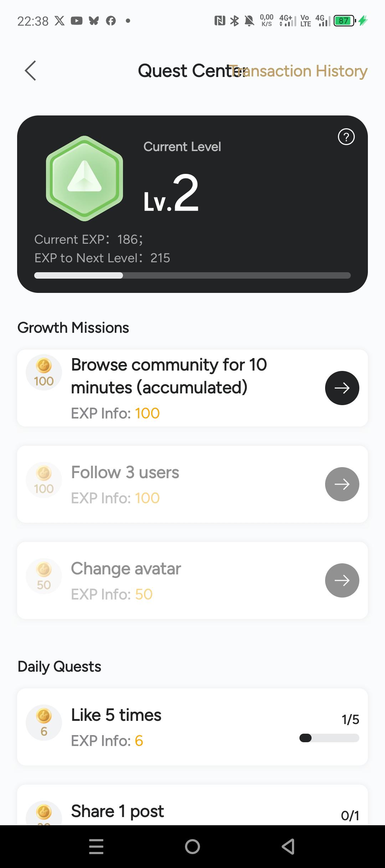
Task: Tap arrow next to Change avatar
Action: (342, 580)
